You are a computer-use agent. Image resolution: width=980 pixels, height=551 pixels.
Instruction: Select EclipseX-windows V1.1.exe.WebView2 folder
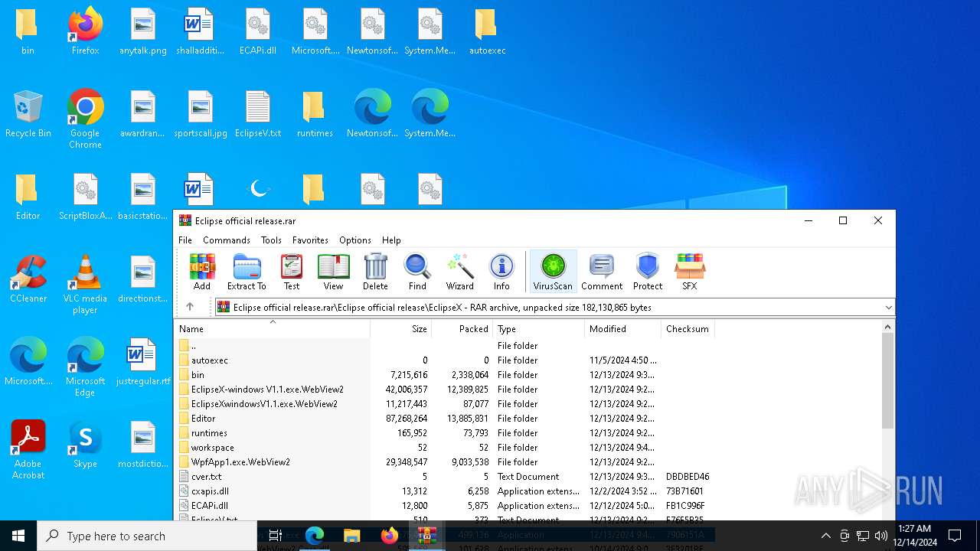[x=445, y=390]
